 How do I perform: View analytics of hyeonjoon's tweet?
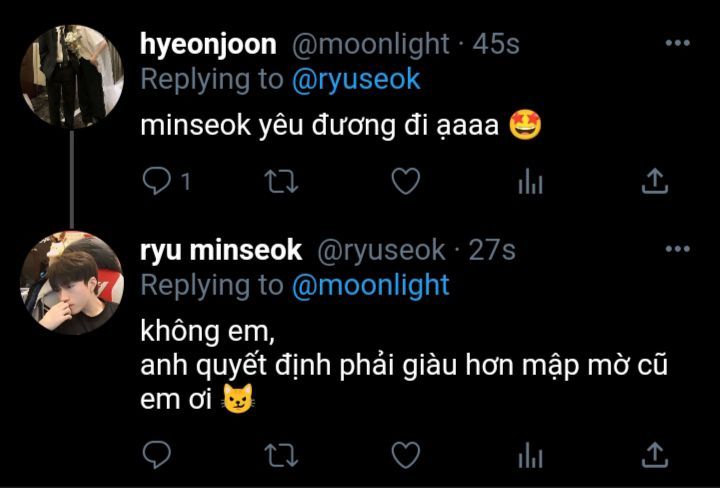click(530, 181)
